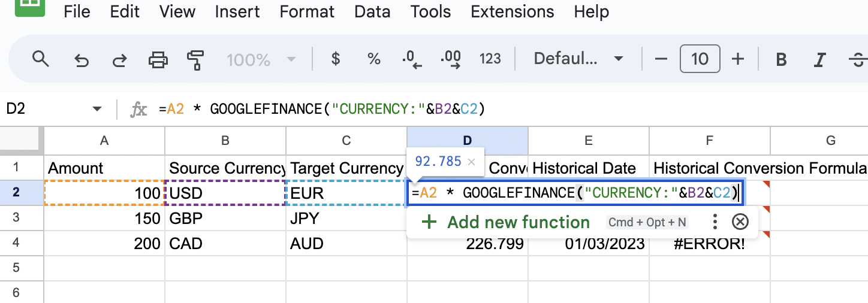The height and width of the screenshot is (303, 868).
Task: Click the fx function icon
Action: 139,110
